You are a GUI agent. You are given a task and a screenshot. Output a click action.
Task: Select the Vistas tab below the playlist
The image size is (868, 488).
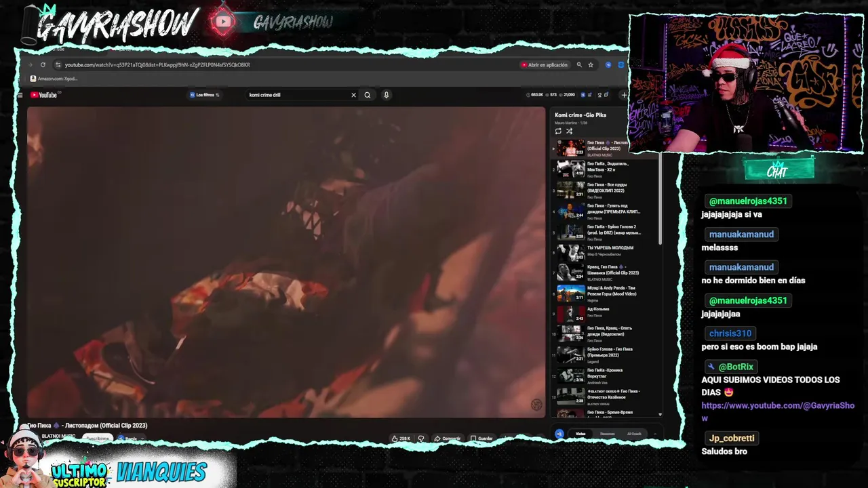pos(580,434)
